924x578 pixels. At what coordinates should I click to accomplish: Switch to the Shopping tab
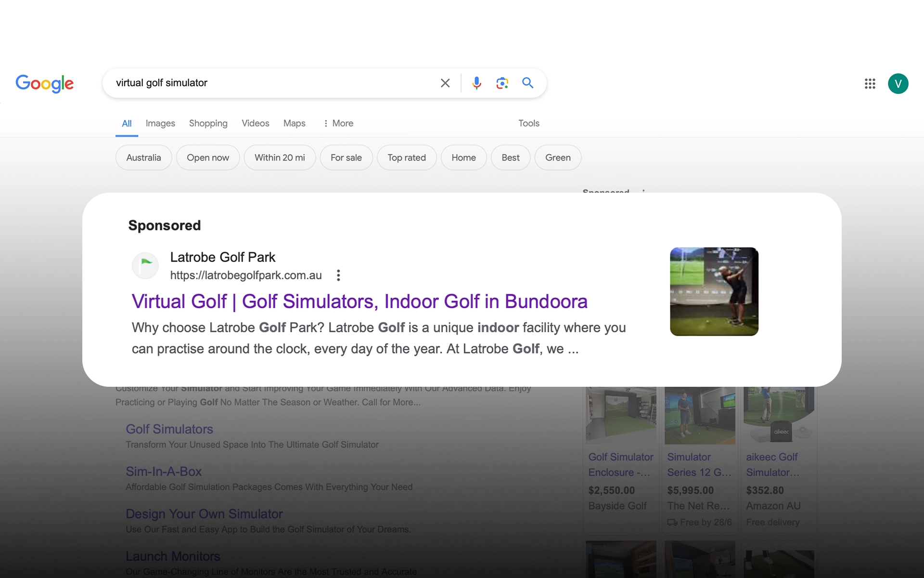tap(208, 123)
